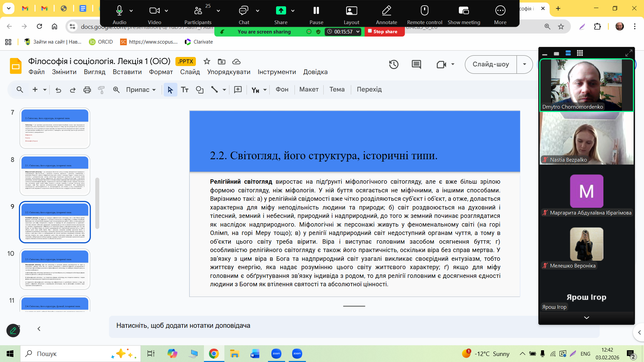Select slide 10 thumbnail
Viewport: 644px width, 362px height.
(55, 269)
